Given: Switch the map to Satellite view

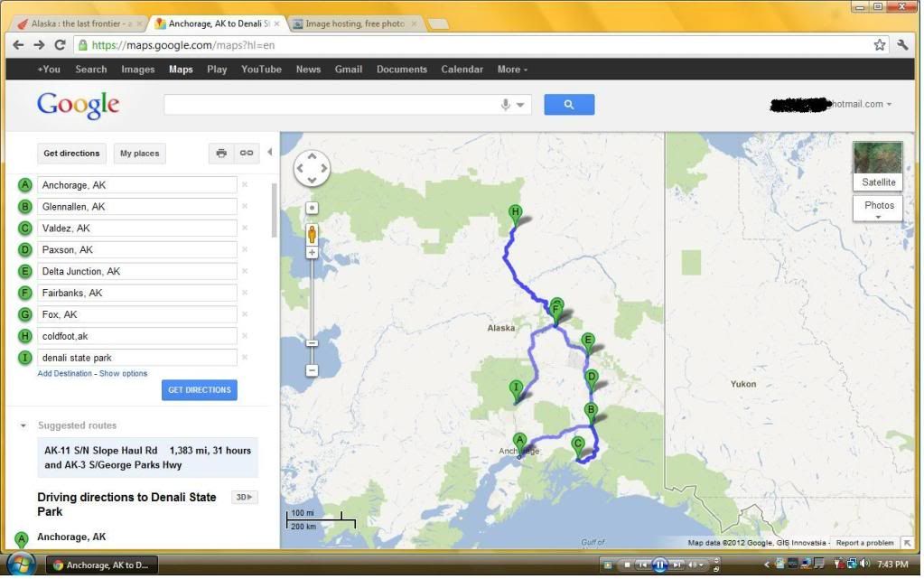Looking at the screenshot, I should coord(877,165).
